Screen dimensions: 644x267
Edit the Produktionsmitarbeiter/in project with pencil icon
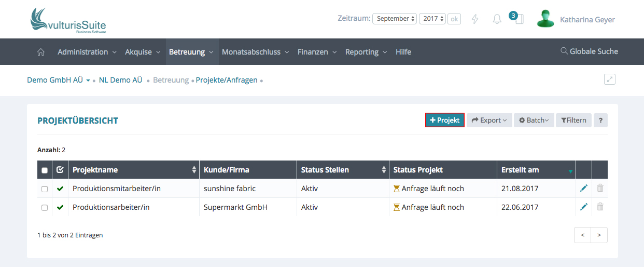point(584,189)
